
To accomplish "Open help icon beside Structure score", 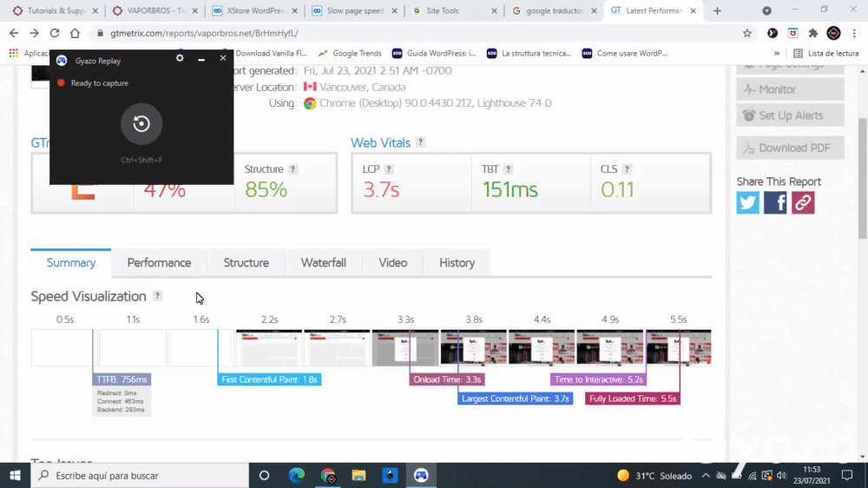I will coord(293,169).
